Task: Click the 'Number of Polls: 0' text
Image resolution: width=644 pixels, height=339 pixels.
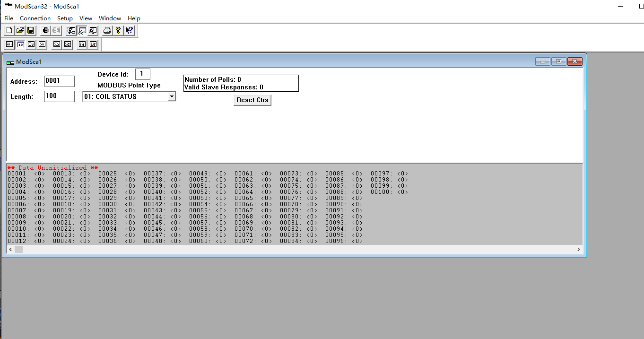Action: pos(213,79)
